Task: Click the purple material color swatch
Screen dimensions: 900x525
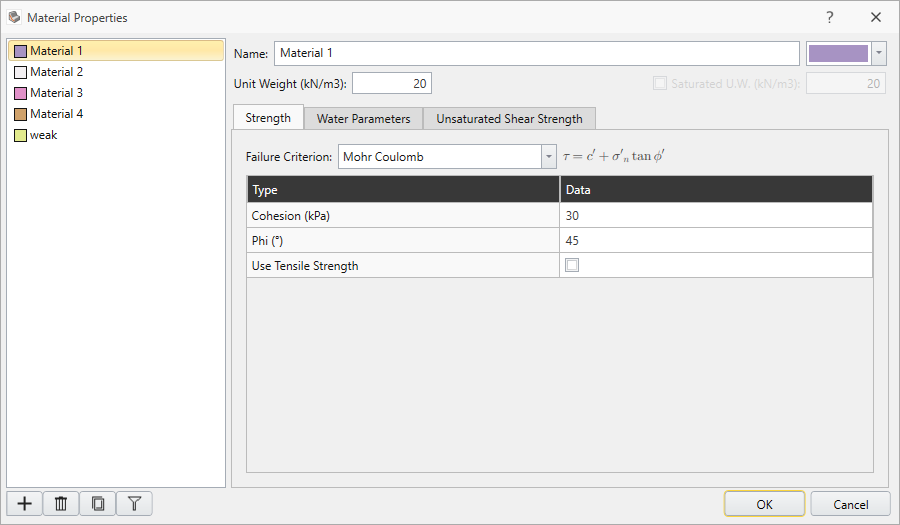Action: tap(837, 53)
